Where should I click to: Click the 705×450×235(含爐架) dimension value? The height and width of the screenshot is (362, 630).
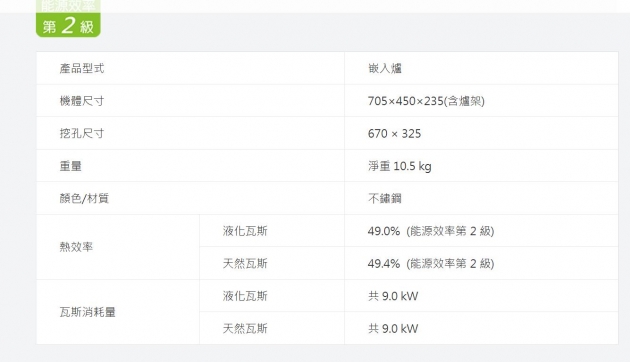click(426, 101)
